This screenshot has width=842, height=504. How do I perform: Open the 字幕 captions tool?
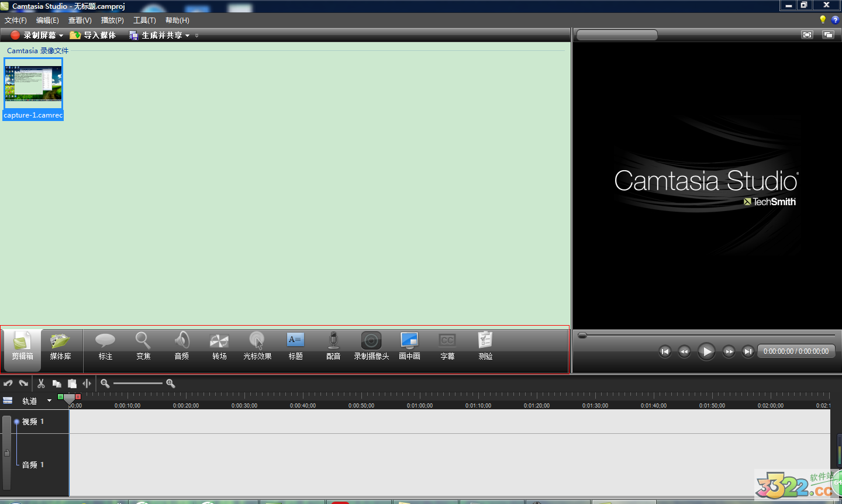pos(447,346)
